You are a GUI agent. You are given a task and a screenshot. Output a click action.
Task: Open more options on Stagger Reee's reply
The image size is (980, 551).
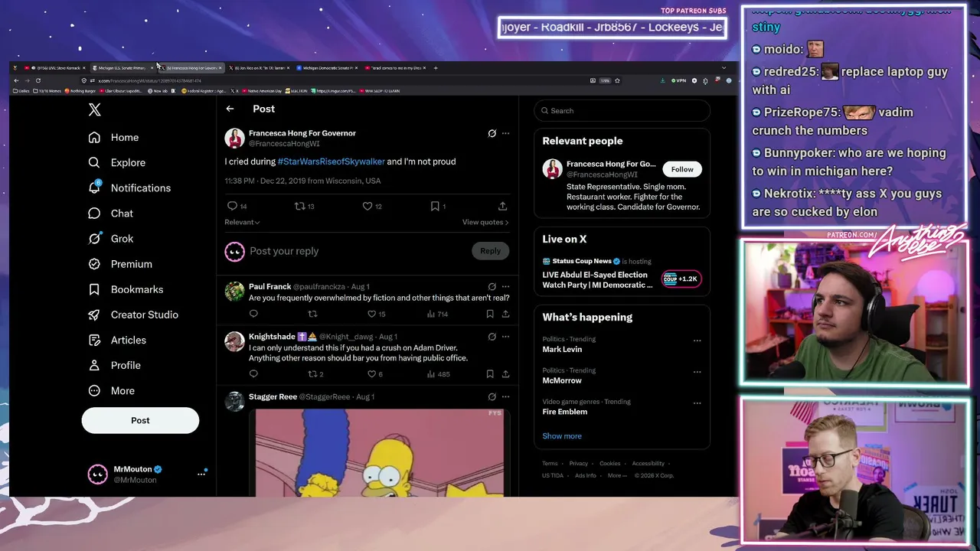pyautogui.click(x=505, y=396)
